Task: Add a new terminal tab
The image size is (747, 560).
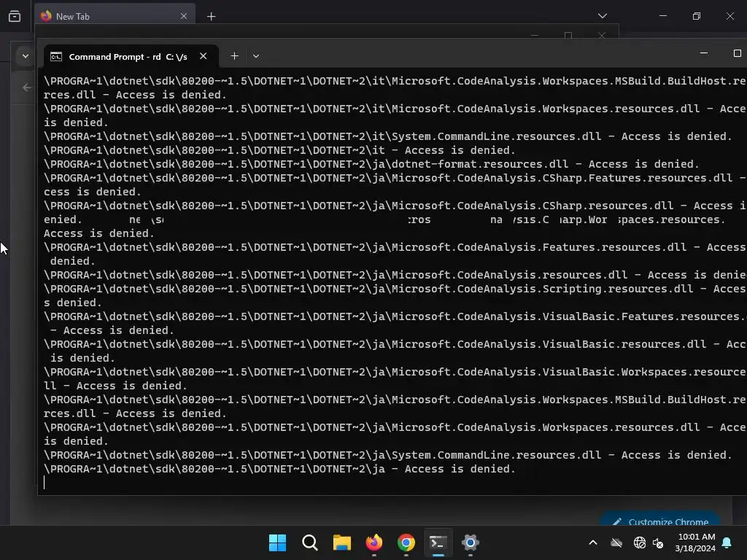Action: 234,56
